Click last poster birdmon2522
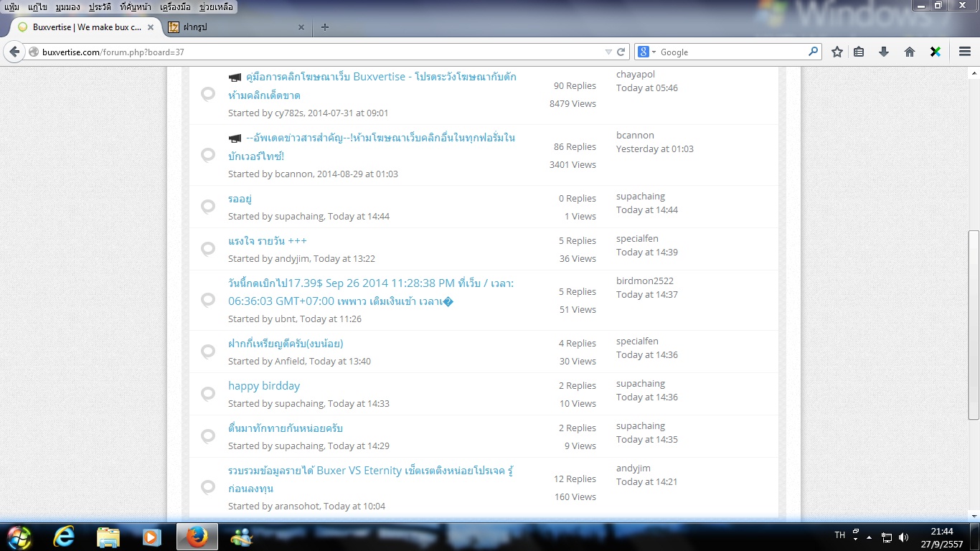 pyautogui.click(x=645, y=281)
